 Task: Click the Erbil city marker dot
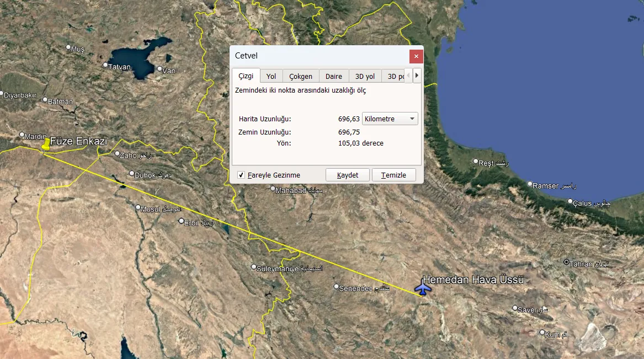[x=181, y=221]
